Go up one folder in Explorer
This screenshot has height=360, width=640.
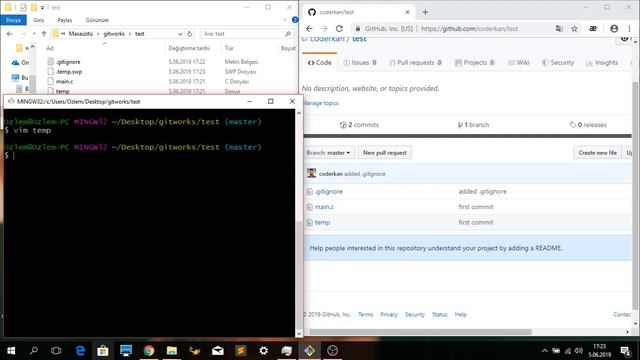[44, 34]
